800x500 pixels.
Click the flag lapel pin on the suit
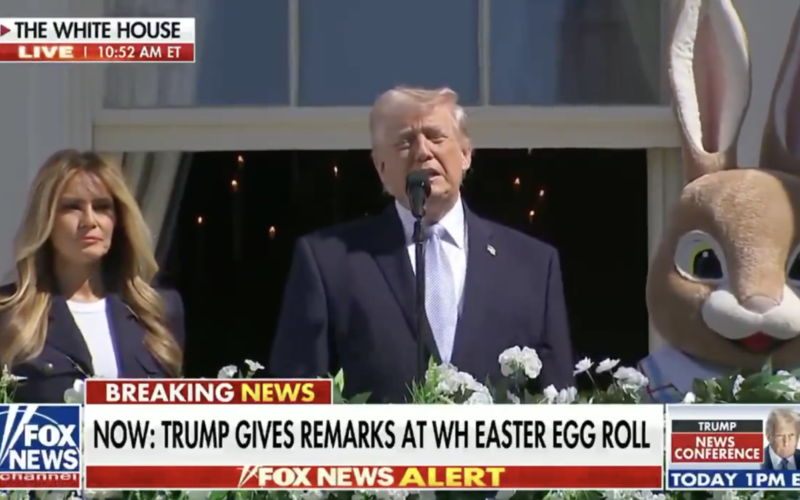491,250
